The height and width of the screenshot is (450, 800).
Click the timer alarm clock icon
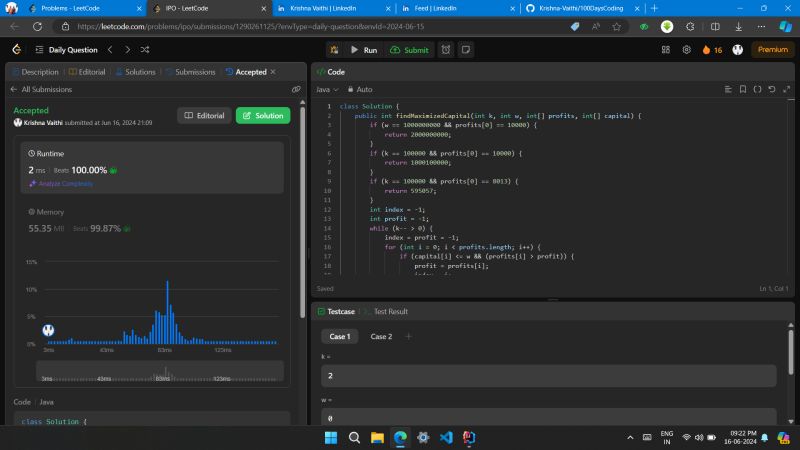(446, 49)
